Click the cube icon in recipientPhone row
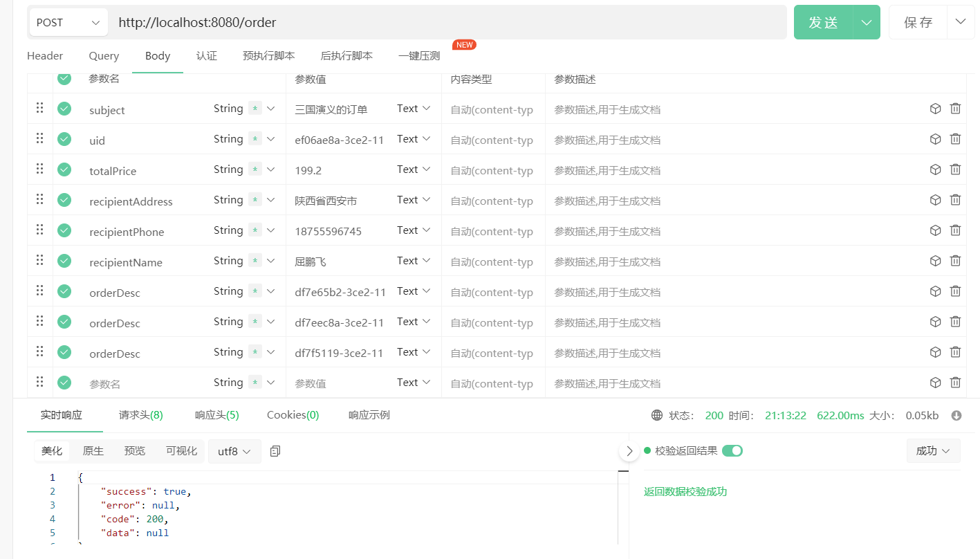 tap(935, 230)
